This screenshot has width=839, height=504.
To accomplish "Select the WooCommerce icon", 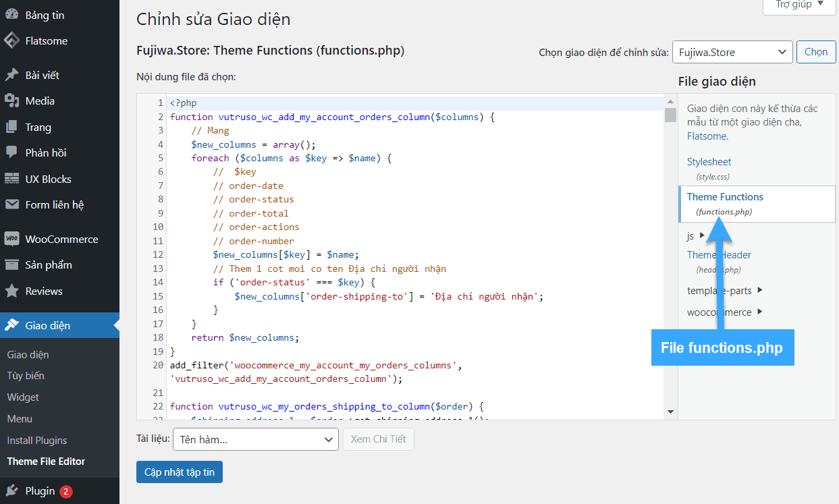I will coord(12,238).
